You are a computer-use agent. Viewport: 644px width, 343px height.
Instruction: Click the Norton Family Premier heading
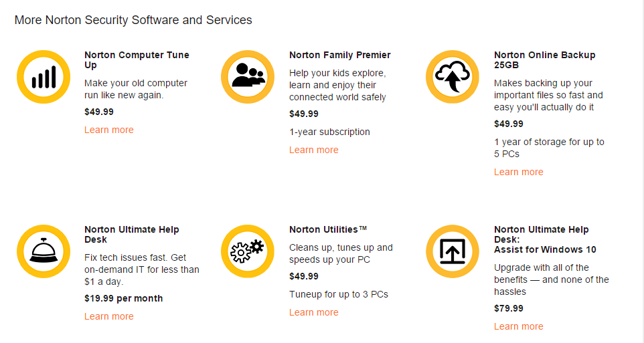tap(340, 55)
